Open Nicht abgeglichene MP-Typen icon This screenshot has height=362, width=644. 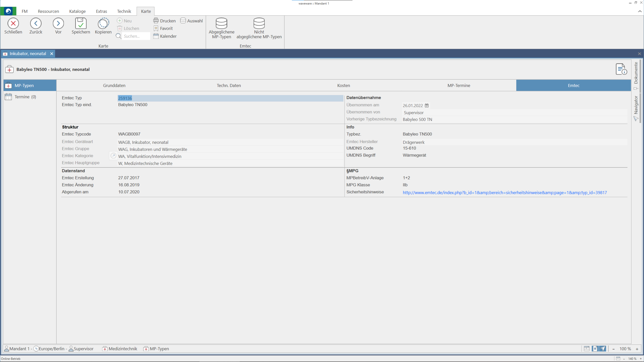[259, 23]
